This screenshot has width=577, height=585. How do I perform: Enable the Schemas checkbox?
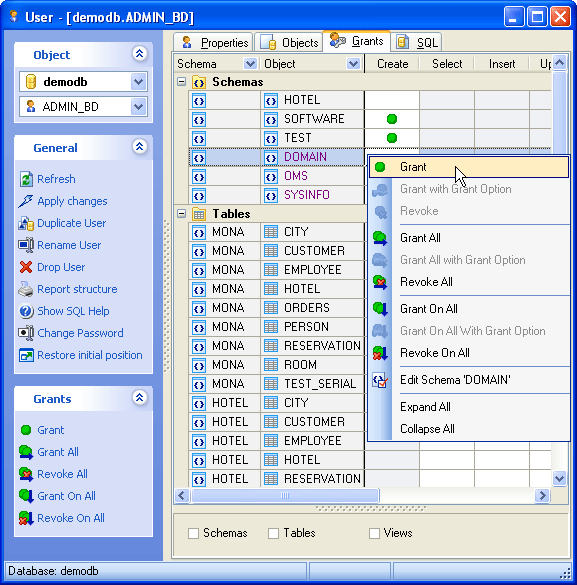point(193,533)
